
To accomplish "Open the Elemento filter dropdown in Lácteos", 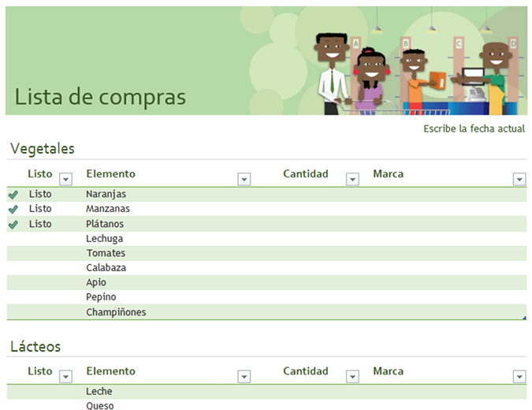I will 244,376.
